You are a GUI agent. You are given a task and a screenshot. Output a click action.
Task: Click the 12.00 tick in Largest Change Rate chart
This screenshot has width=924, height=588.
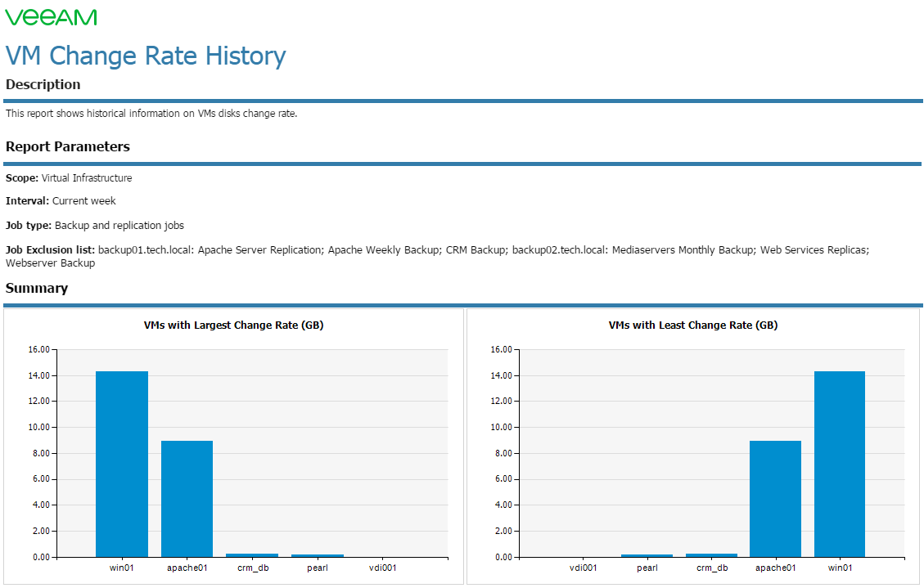pos(39,402)
